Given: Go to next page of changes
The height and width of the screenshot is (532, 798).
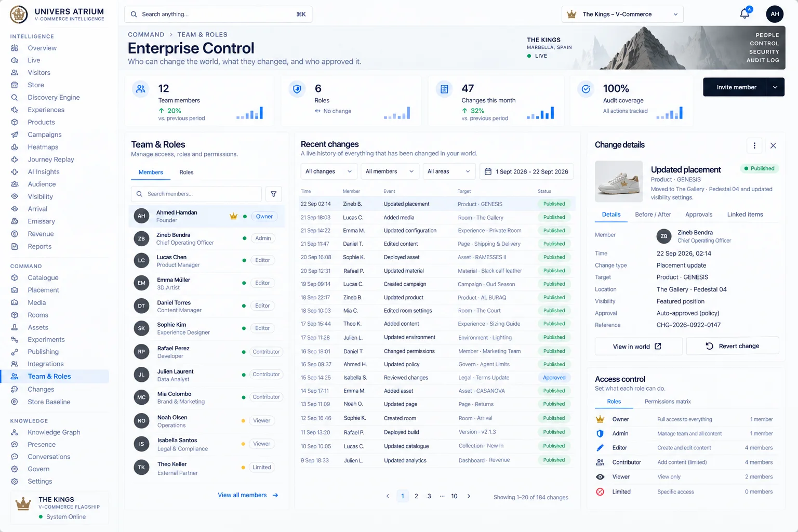Looking at the screenshot, I should pyautogui.click(x=469, y=496).
